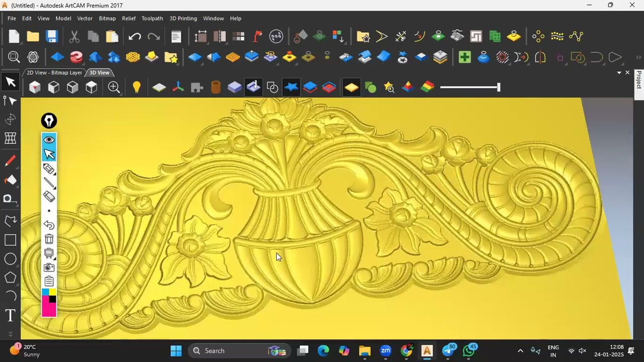Toggle the material cylinder display icon
The height and width of the screenshot is (362, 644).
pos(215,87)
